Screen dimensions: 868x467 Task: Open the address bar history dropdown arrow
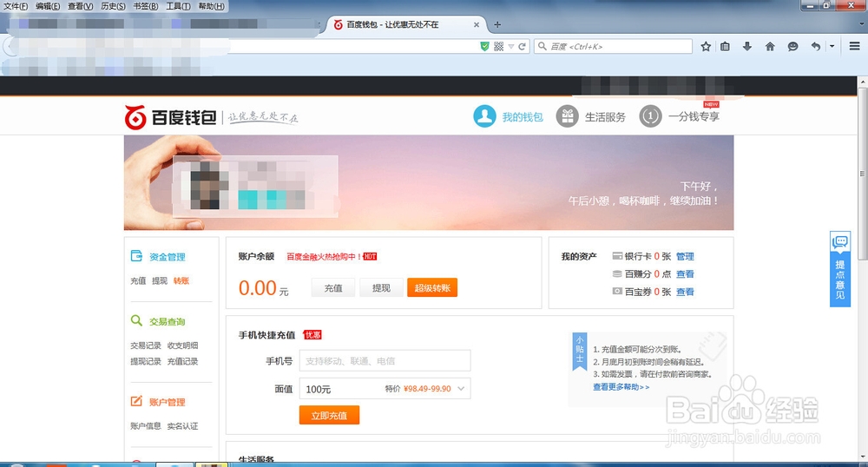pyautogui.click(x=511, y=47)
